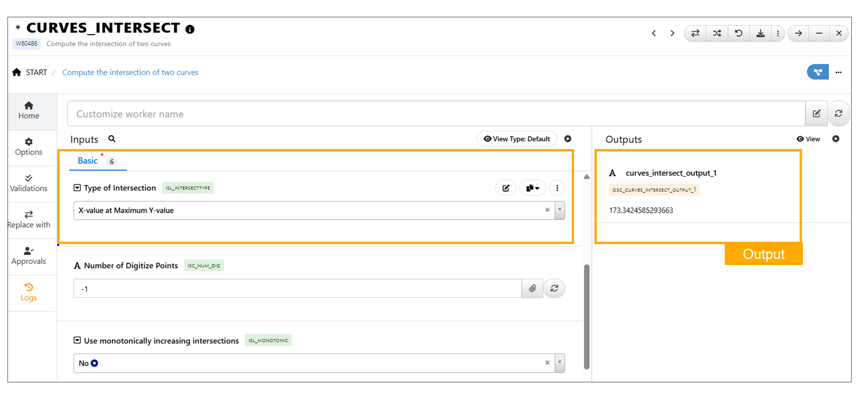Open the Logs sidebar tab
This screenshot has height=401, width=868.
coord(28,292)
